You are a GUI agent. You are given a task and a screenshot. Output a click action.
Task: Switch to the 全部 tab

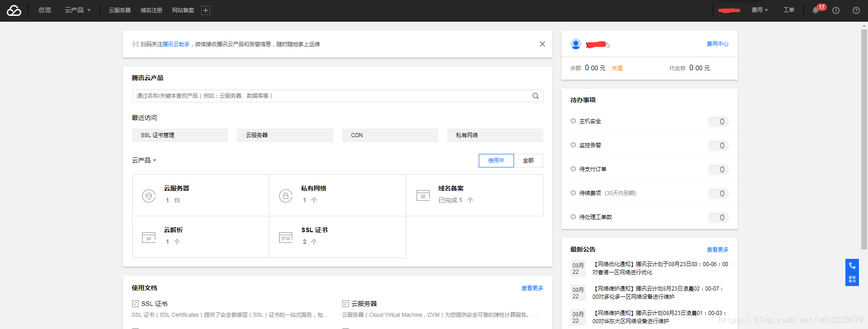point(528,161)
